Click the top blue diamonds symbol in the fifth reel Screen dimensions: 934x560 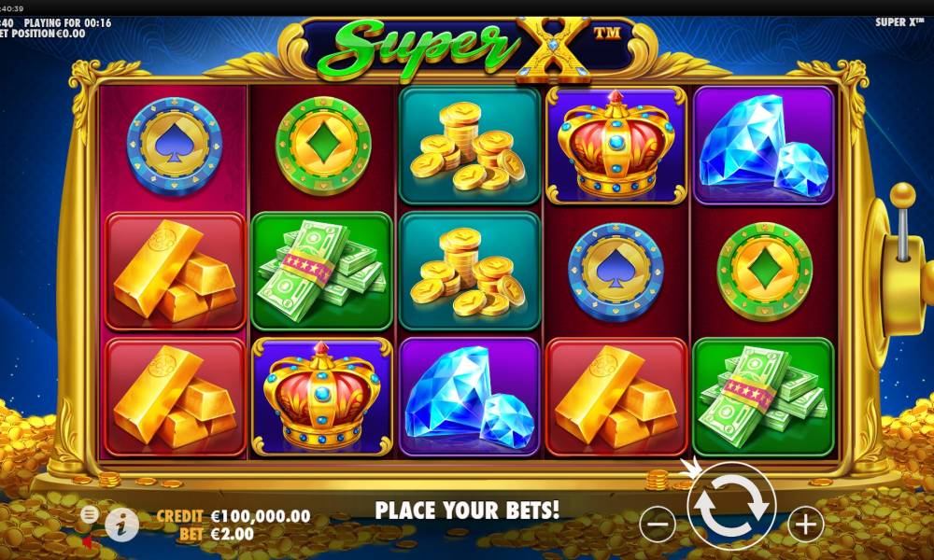coord(764,146)
